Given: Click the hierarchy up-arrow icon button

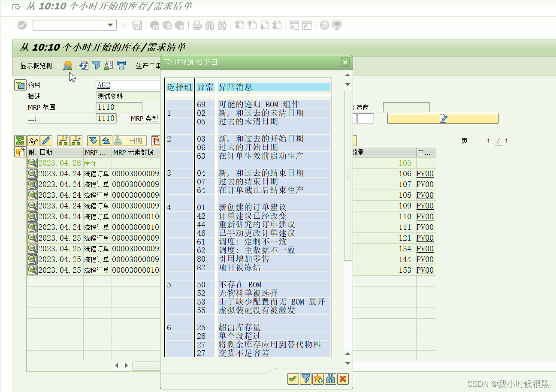Looking at the screenshot, I should (63, 140).
